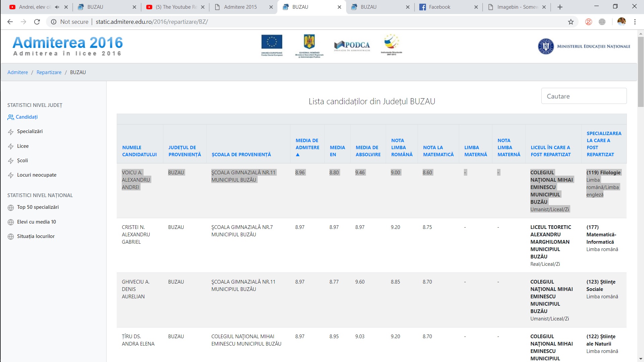Click in the Cautare search field
The width and height of the screenshot is (644, 362).
[584, 96]
